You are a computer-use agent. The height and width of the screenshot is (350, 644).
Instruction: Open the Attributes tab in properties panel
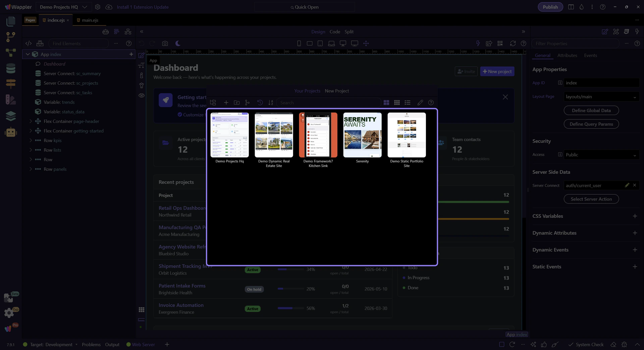point(567,56)
